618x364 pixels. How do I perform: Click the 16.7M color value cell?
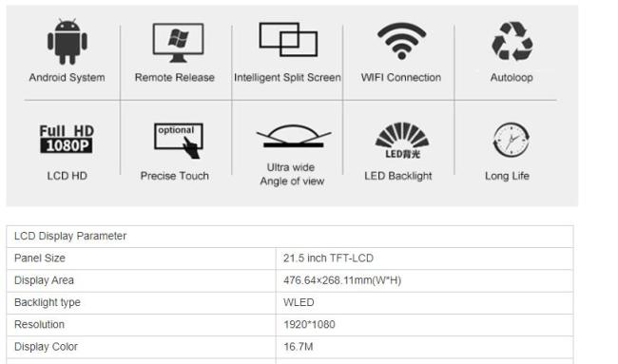(424, 347)
